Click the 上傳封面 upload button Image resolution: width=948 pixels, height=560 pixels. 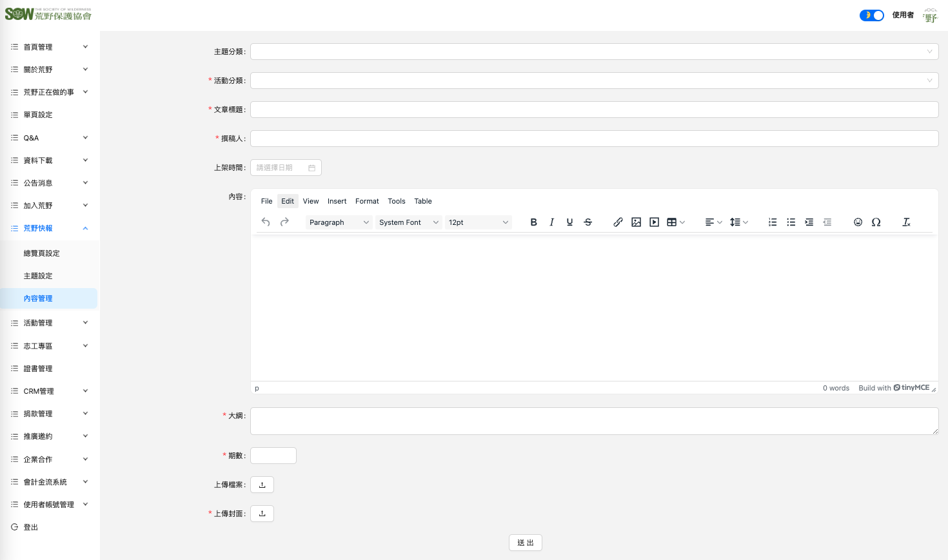tap(262, 514)
